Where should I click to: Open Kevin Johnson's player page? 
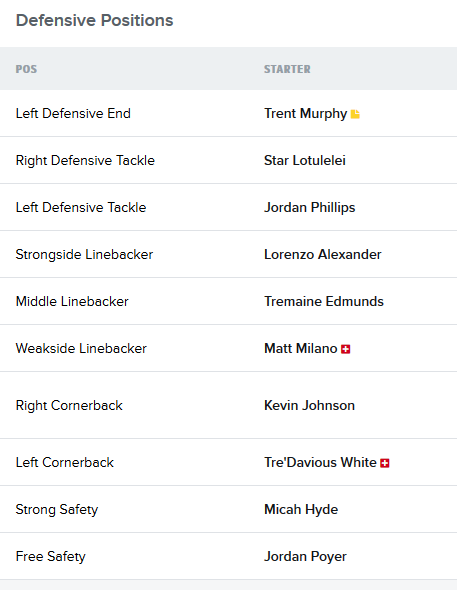pos(309,406)
